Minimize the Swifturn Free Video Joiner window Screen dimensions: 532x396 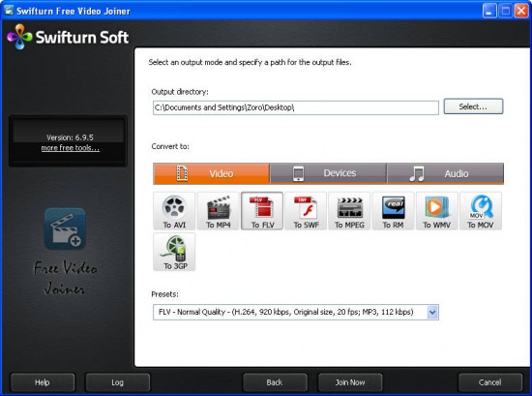[489, 11]
